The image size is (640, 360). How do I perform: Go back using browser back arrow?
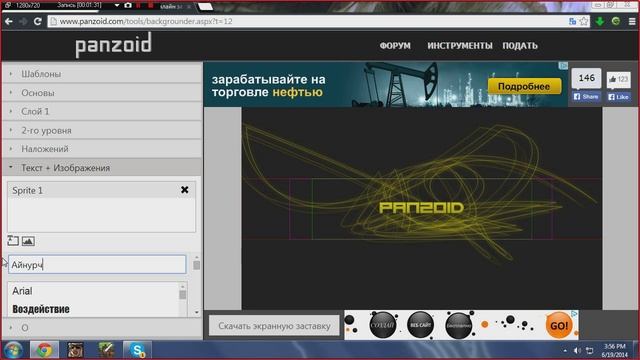pos(9,21)
